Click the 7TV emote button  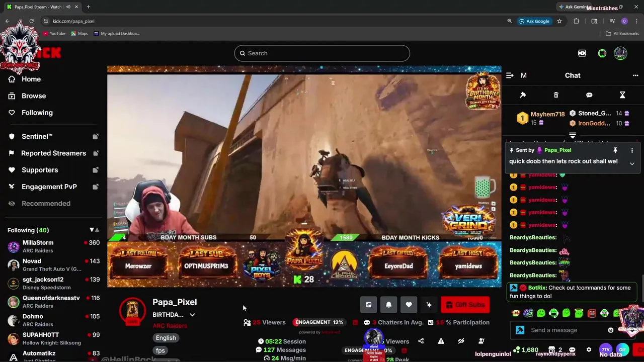(x=605, y=349)
